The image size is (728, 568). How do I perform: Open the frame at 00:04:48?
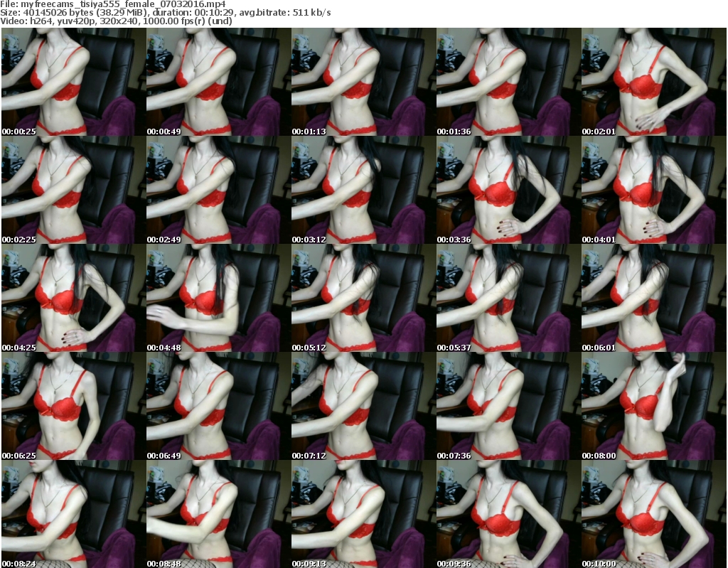[x=219, y=298]
